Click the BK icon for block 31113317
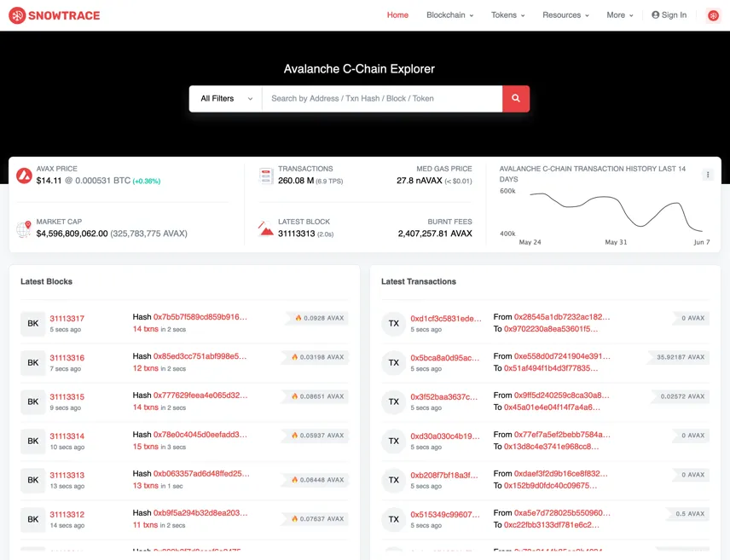Screen dimensions: 730x560 [x=33, y=323]
